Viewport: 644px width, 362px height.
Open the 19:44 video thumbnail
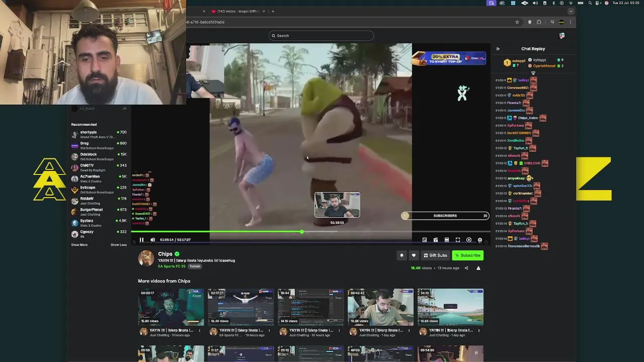click(310, 307)
